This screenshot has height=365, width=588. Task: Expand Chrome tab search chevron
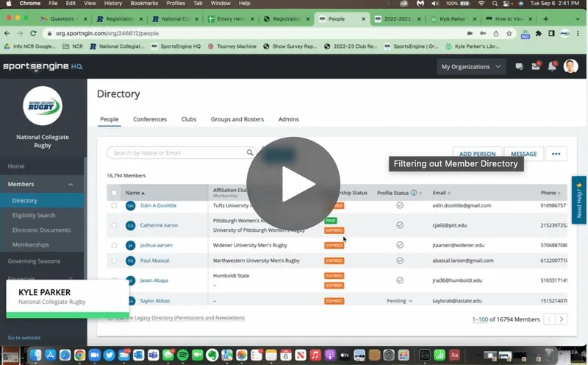click(x=578, y=19)
